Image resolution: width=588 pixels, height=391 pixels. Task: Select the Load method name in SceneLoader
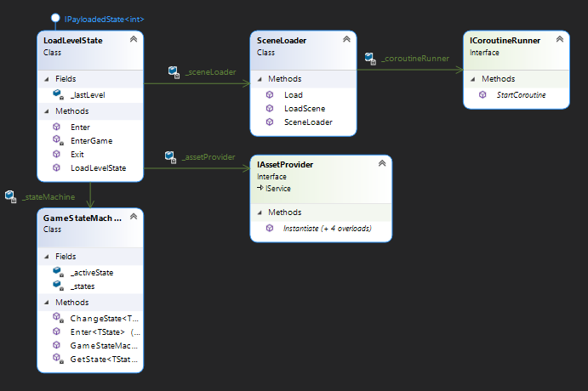pos(294,95)
